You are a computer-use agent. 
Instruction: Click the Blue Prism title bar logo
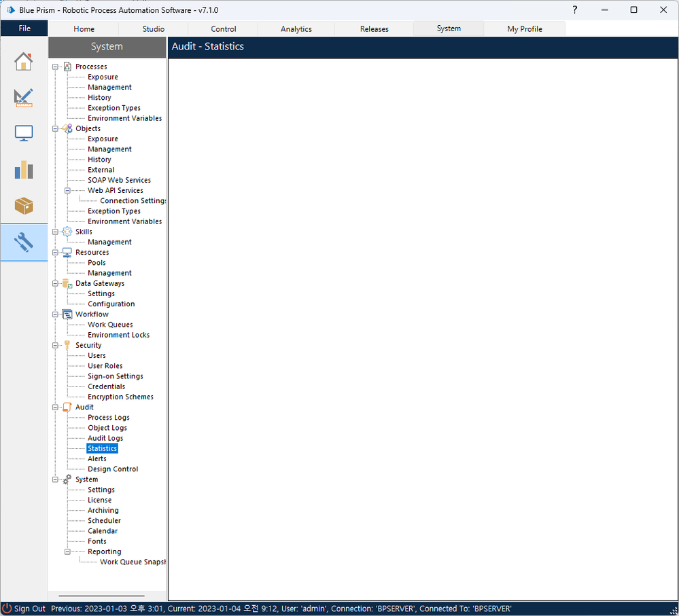pos(10,10)
